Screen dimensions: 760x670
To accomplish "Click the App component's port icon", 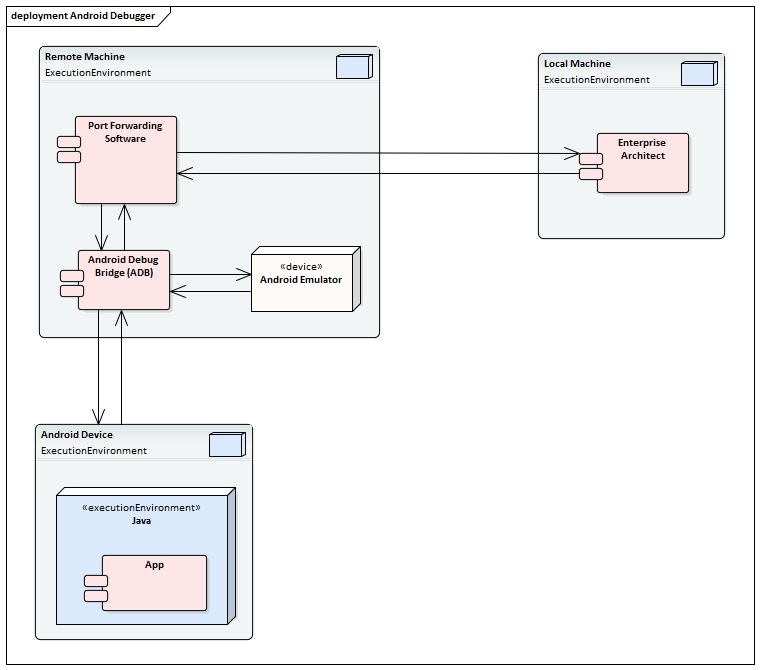I will (95, 588).
